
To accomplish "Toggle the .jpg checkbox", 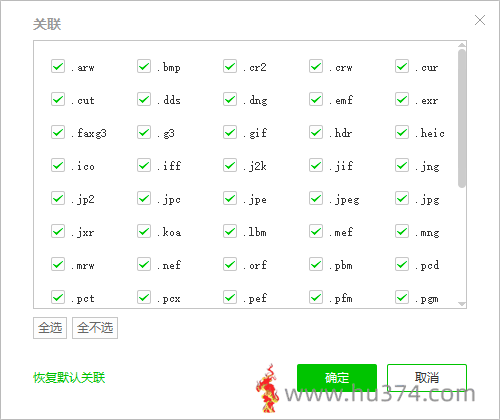I will 402,198.
